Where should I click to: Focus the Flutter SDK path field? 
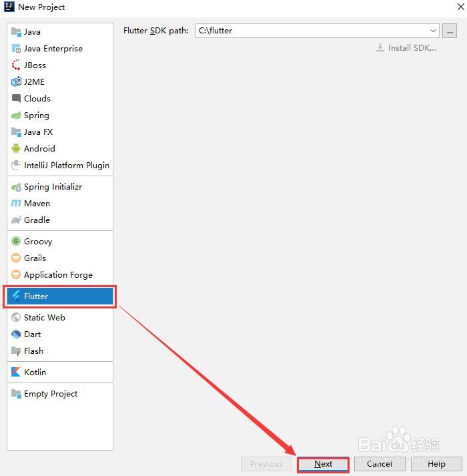tap(318, 31)
